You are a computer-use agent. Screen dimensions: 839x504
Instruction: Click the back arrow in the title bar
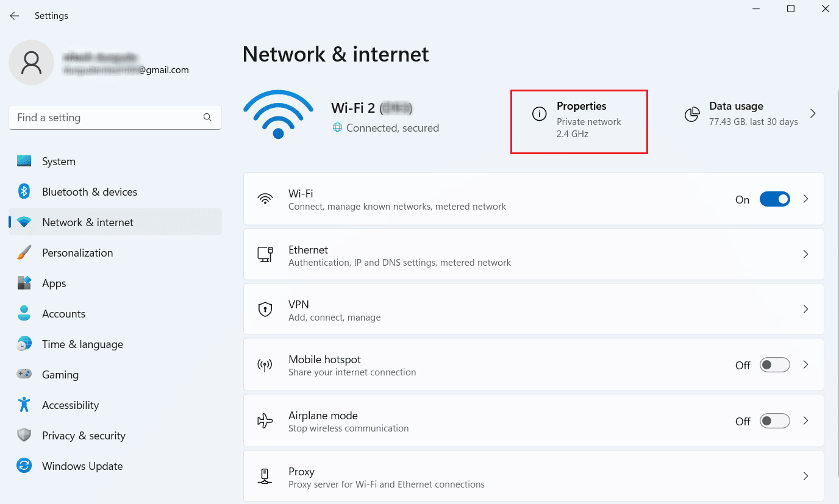(x=14, y=15)
